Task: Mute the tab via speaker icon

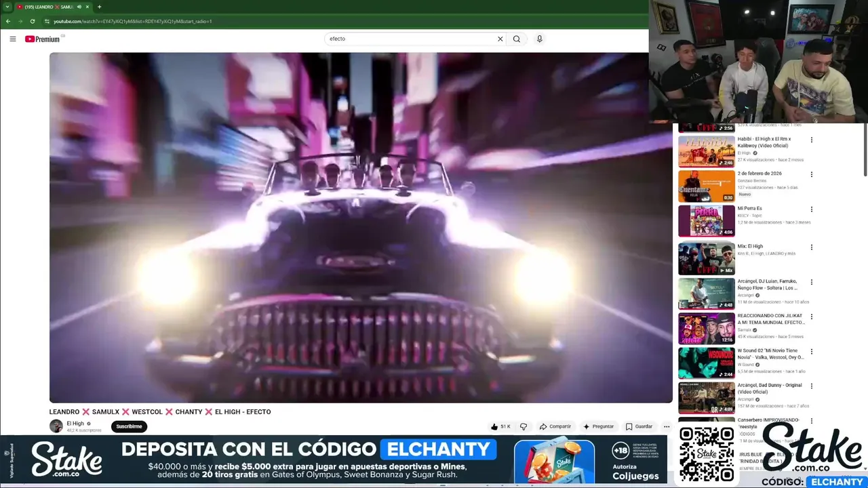Action: tap(79, 7)
